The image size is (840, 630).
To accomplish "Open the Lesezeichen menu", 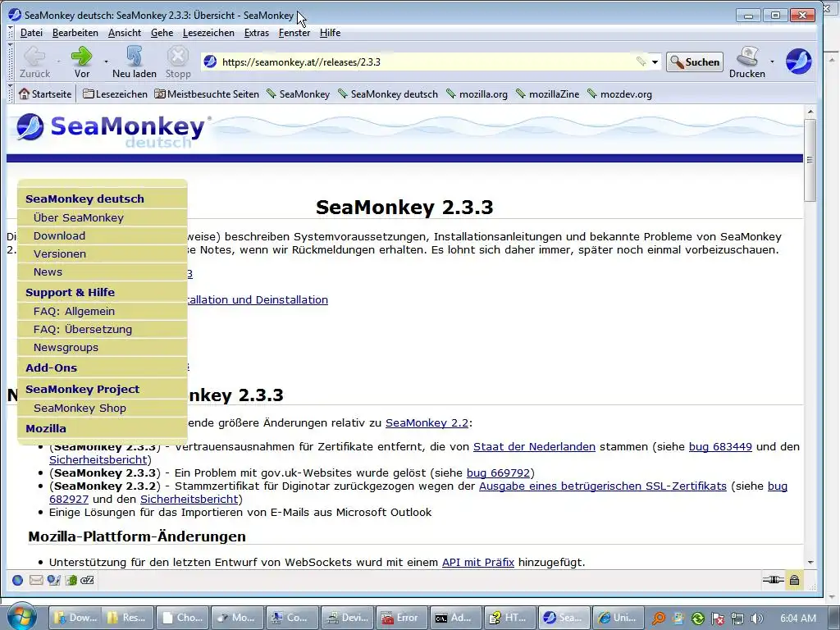I will point(208,33).
